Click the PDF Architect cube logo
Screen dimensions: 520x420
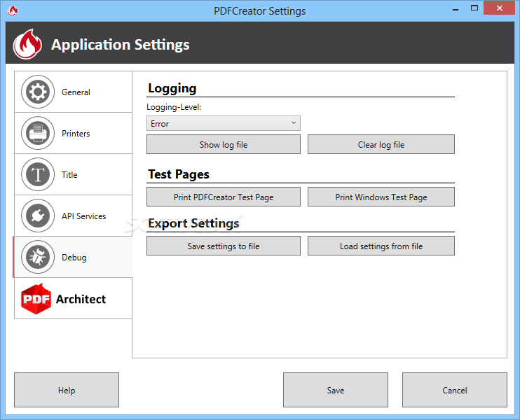36,299
